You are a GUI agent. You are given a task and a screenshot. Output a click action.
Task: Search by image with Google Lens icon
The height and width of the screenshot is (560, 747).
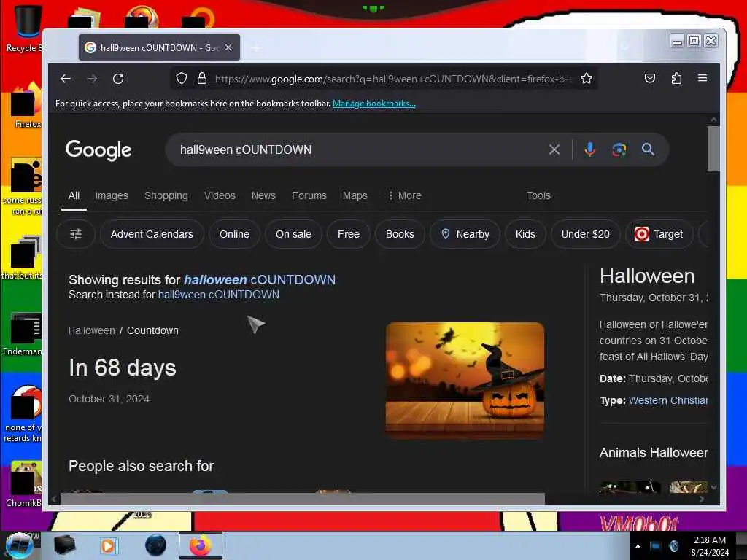pyautogui.click(x=619, y=149)
